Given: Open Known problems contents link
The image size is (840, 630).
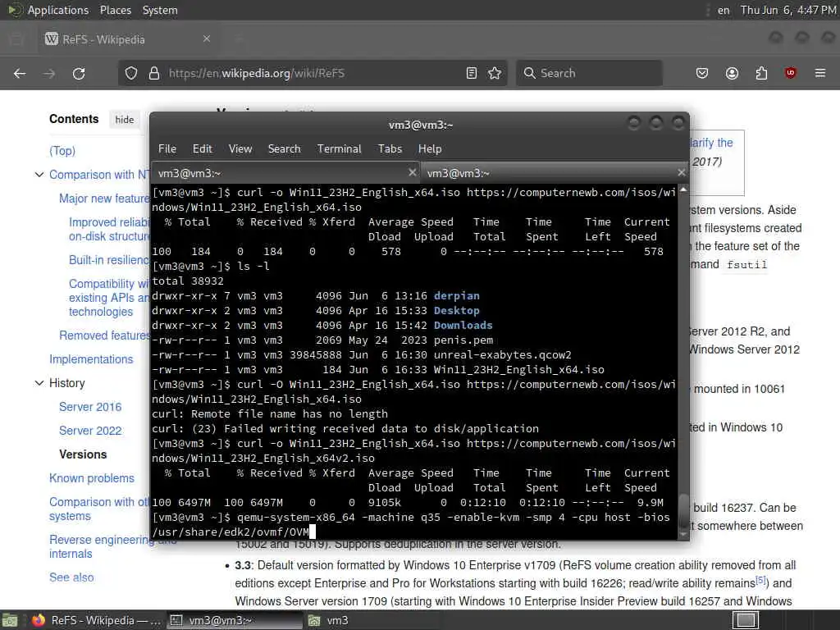Looking at the screenshot, I should tap(92, 478).
